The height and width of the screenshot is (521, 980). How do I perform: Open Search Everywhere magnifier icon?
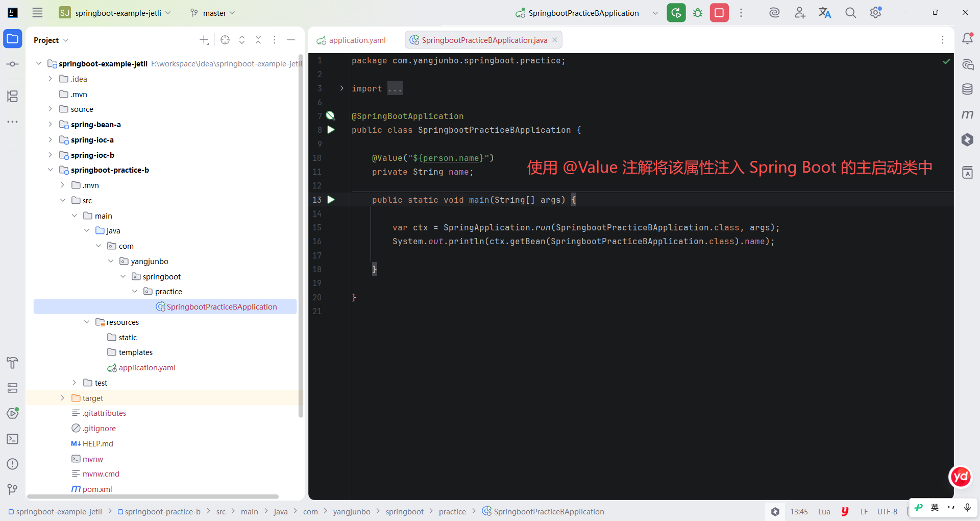(850, 13)
